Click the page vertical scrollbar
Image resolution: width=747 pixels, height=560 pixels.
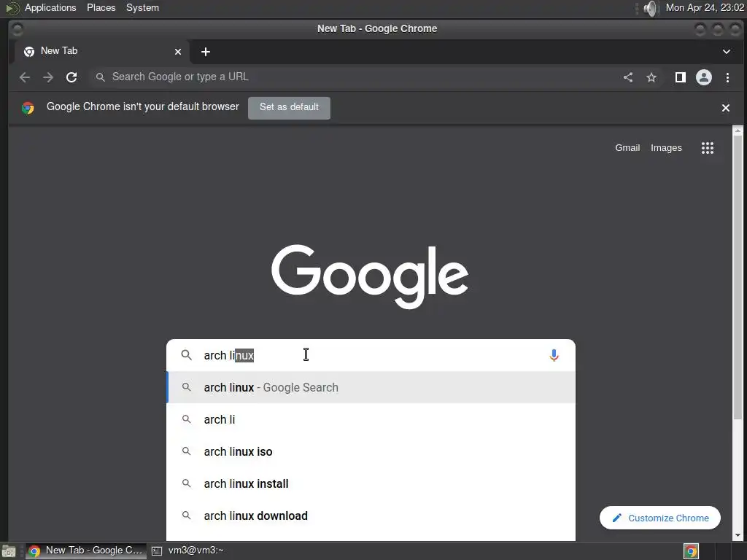[738, 279]
